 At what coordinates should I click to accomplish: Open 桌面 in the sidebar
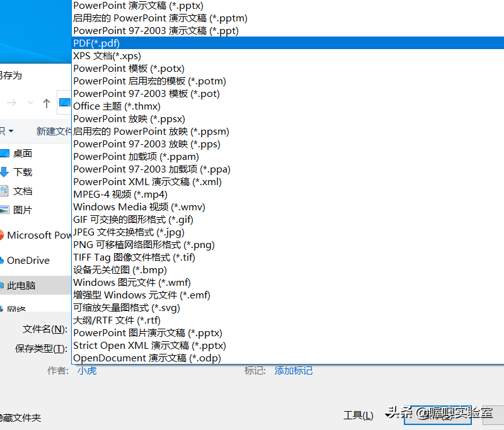coord(23,153)
